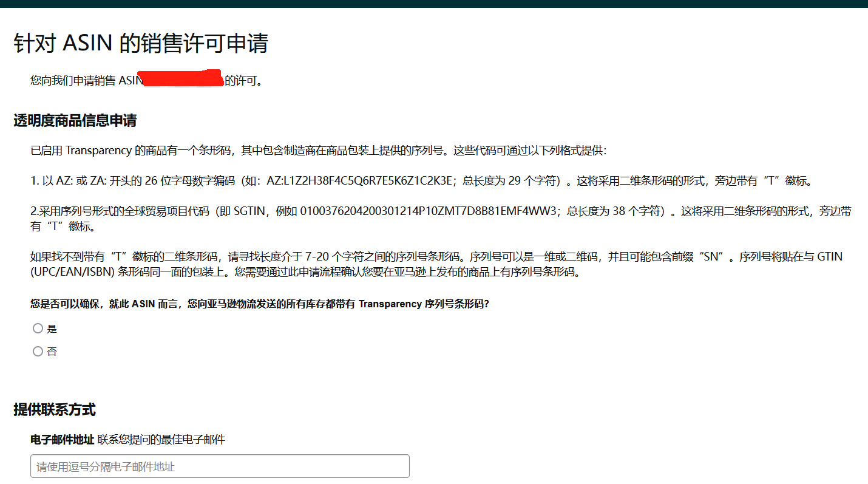Click the 提供联系方式 section heading
This screenshot has width=868, height=484.
click(x=55, y=410)
